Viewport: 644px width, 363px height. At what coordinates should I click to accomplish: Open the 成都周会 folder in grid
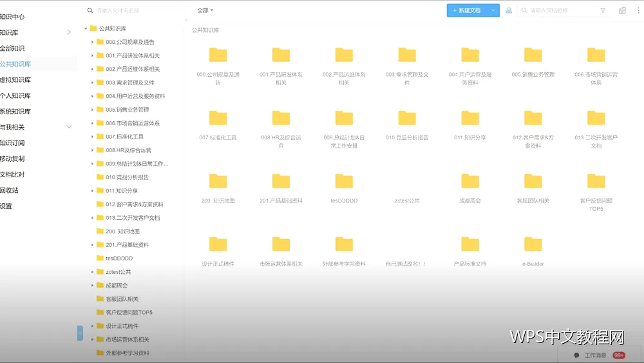point(470,181)
